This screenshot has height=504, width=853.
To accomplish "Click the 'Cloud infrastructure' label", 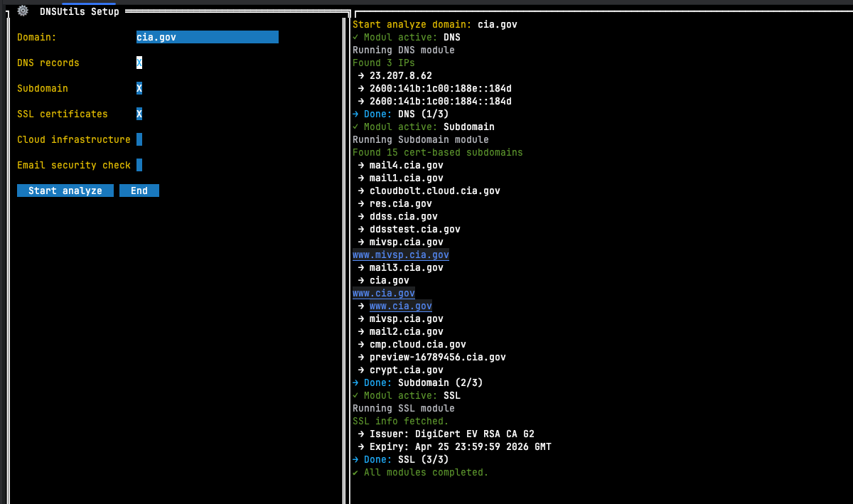I will pyautogui.click(x=74, y=139).
